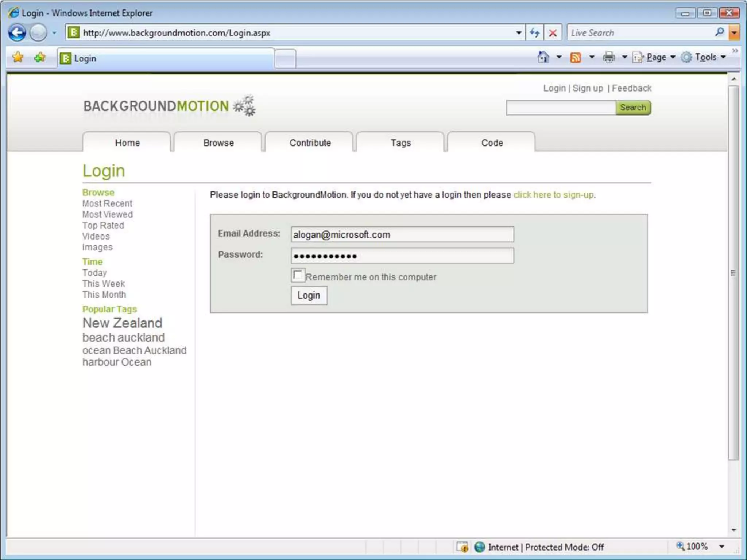Click the Home page toolbar icon
Image resolution: width=747 pixels, height=560 pixels.
[543, 57]
